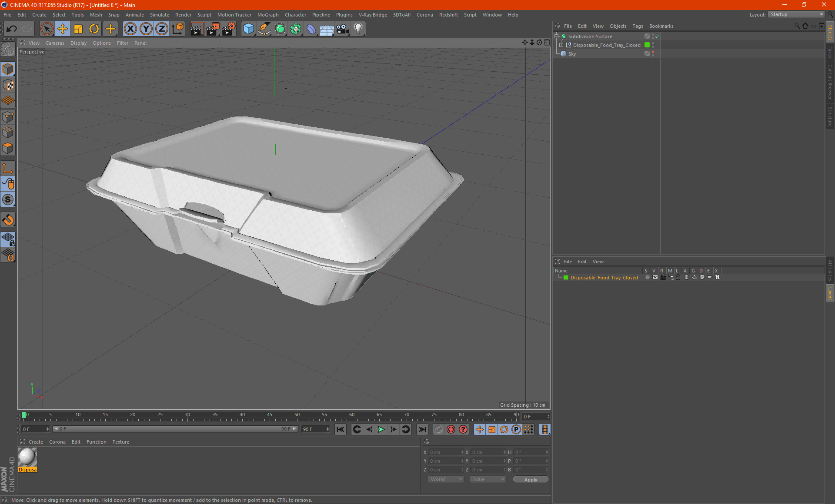Viewport: 835px width, 504px height.
Task: Switch to Texture mode
Action: [x=8, y=85]
